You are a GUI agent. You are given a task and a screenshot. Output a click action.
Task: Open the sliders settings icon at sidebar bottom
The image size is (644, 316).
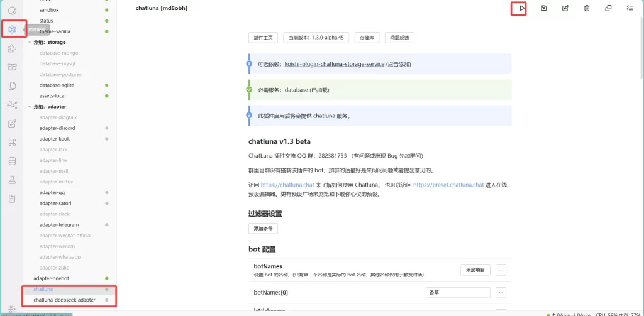[x=12, y=308]
